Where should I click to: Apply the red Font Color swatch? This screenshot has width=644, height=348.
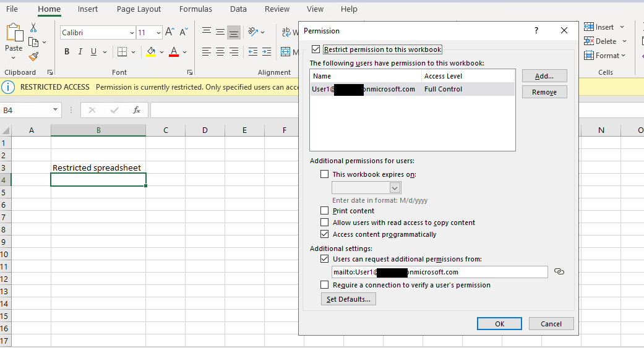click(174, 52)
